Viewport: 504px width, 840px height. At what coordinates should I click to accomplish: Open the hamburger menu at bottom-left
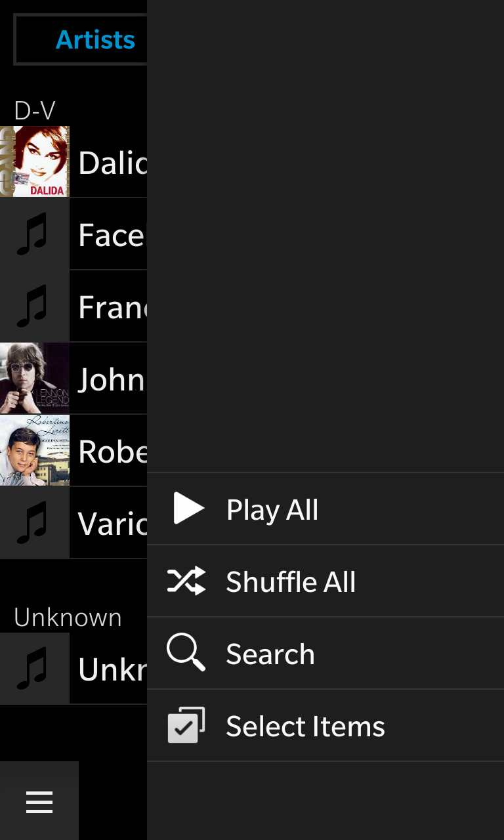click(x=39, y=802)
